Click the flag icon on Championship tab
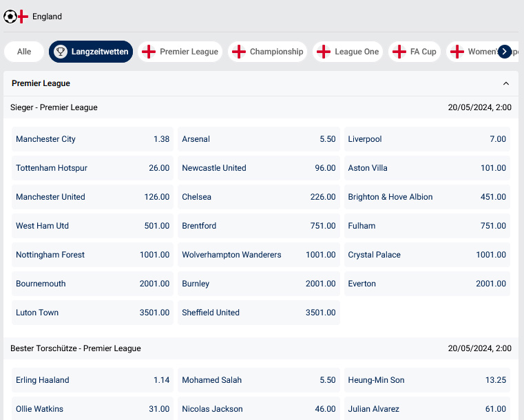The height and width of the screenshot is (420, 524). 239,52
